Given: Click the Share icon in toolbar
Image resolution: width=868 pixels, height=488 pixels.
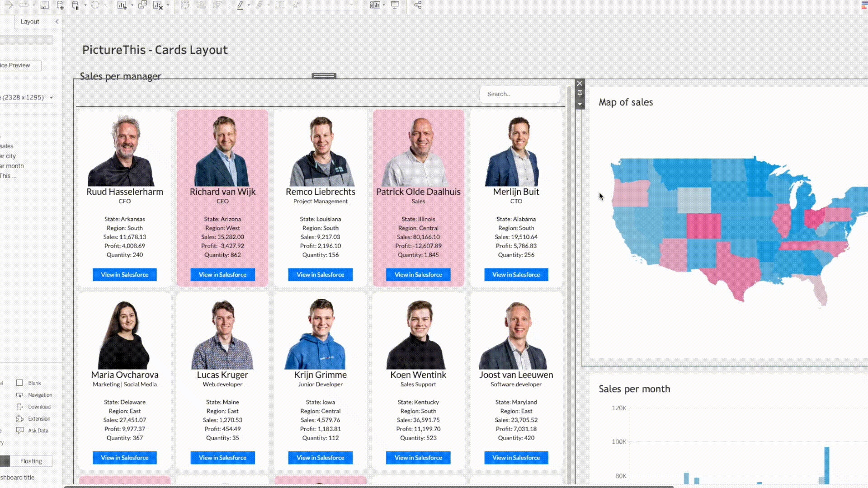Looking at the screenshot, I should point(418,5).
